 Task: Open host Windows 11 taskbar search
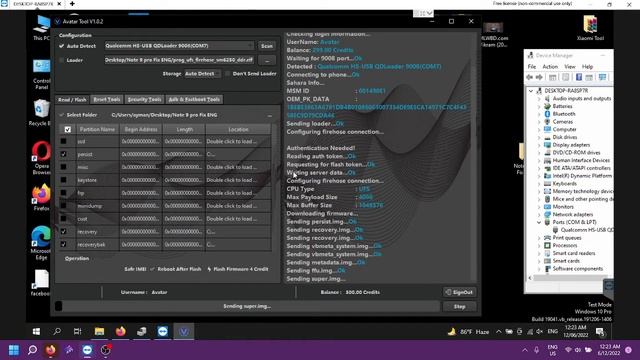point(32,350)
